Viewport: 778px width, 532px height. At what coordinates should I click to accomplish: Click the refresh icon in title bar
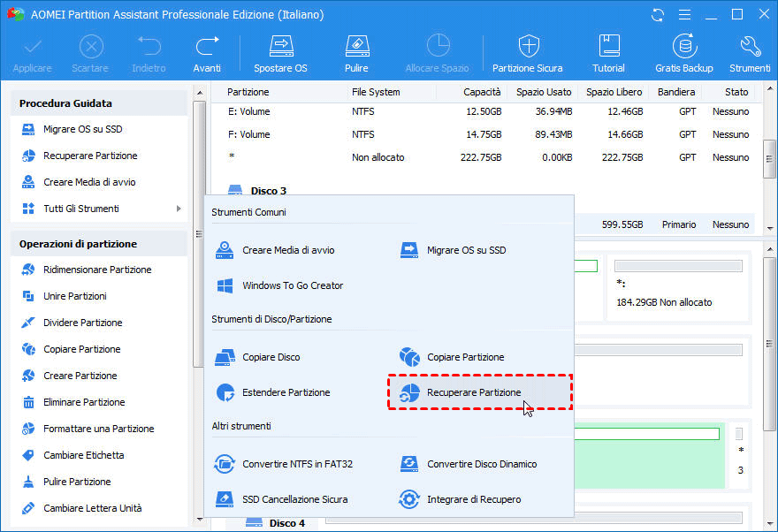coord(657,15)
